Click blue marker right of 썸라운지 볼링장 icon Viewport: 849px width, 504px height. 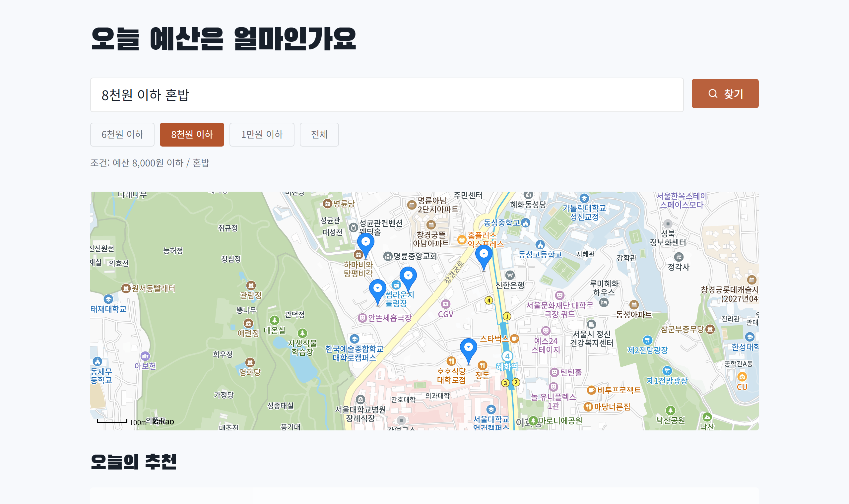408,279
